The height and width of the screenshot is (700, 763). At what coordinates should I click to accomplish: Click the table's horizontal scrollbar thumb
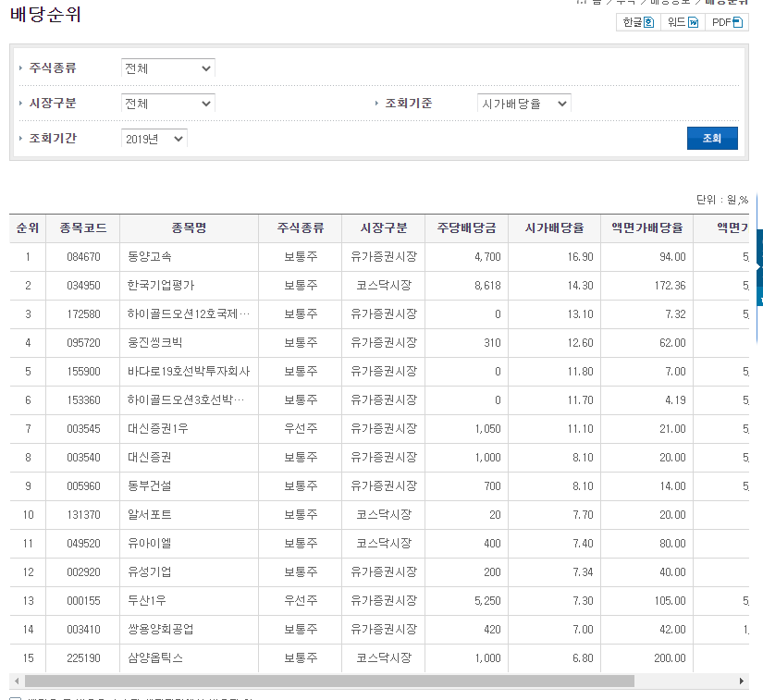coord(329,681)
